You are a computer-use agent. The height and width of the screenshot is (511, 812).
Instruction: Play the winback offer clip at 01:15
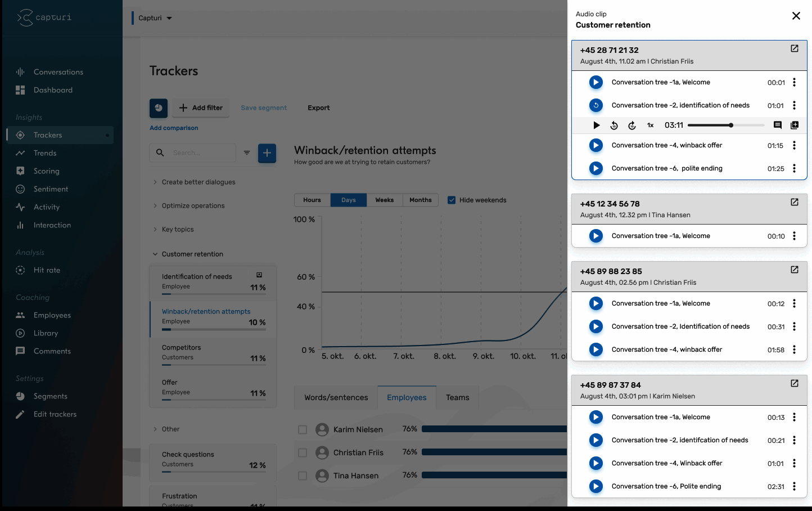pos(596,145)
